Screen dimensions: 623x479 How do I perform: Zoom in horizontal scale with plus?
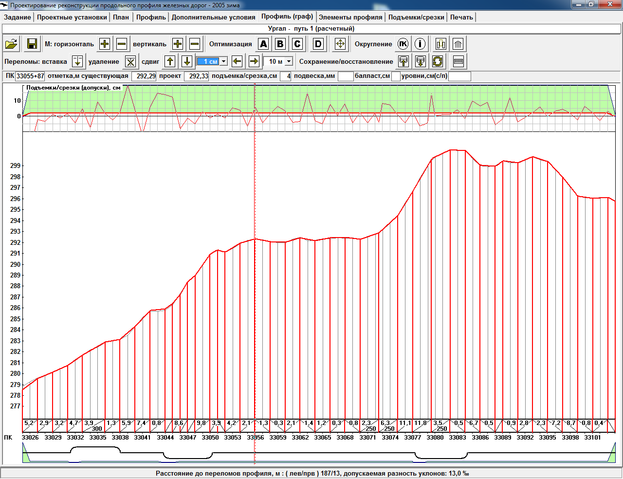104,45
